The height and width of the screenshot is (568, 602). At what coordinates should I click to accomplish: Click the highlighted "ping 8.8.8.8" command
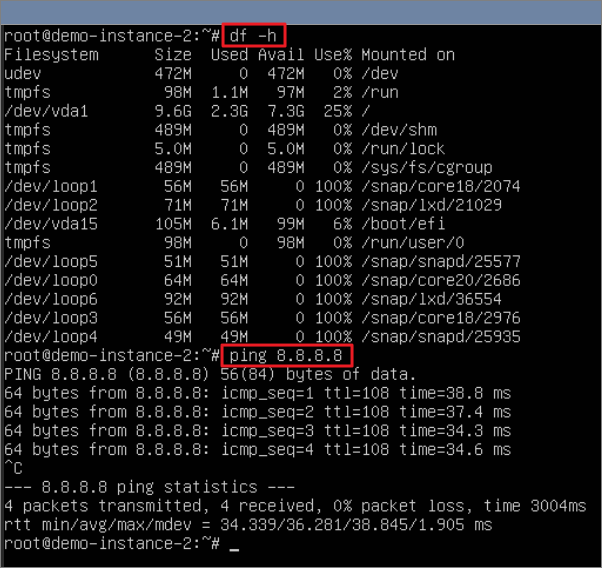point(290,355)
